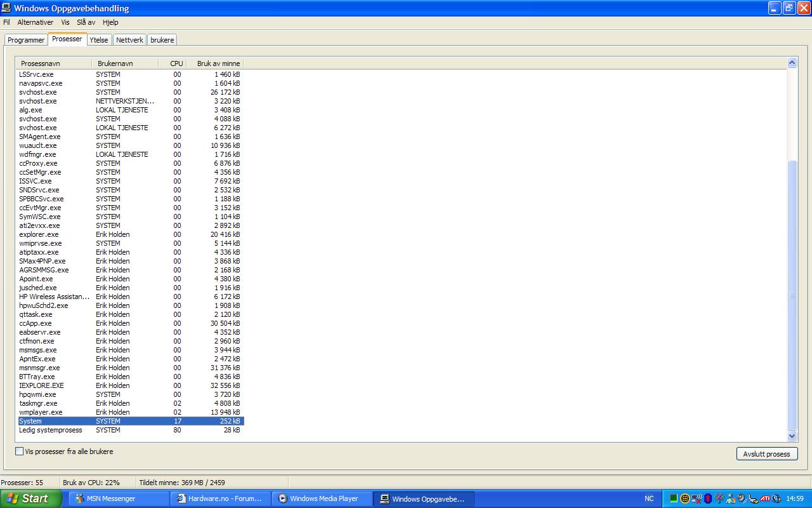
Task: Select the ati2evxx.exe process
Action: pyautogui.click(x=131, y=225)
